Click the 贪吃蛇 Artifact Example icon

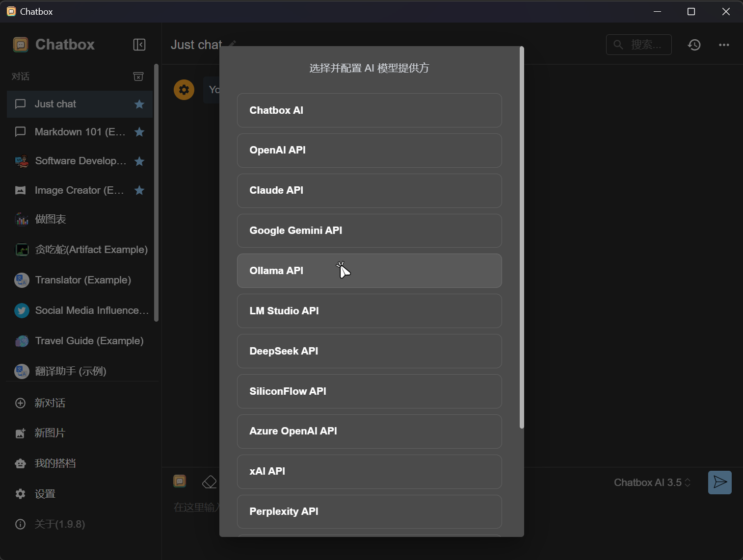pyautogui.click(x=22, y=250)
